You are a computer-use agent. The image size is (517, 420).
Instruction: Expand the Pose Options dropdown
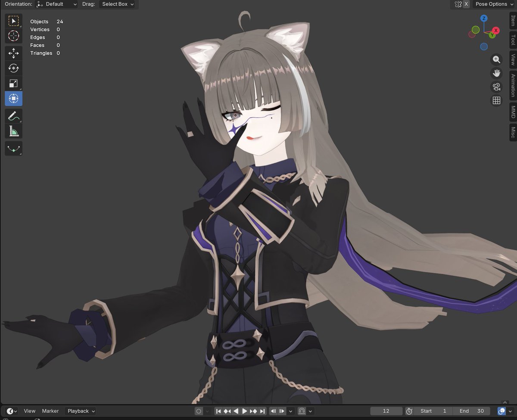(x=494, y=4)
